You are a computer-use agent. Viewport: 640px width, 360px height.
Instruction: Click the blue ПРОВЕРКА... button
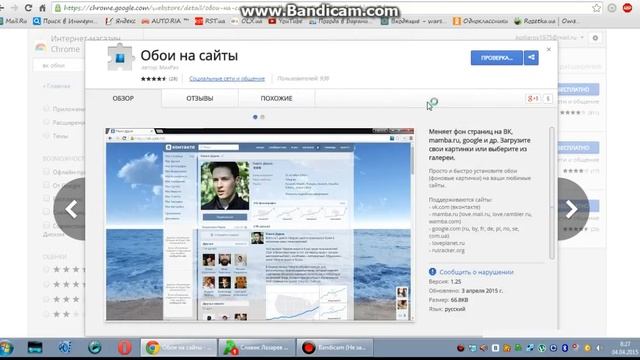tap(496, 58)
